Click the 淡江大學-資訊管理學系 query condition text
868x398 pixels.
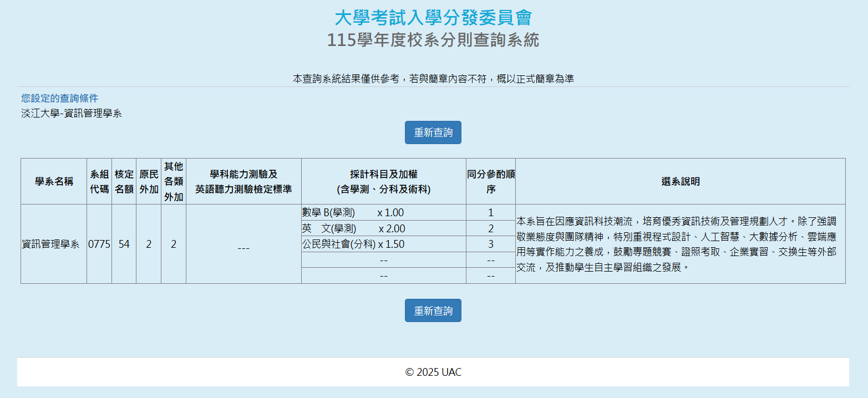(x=72, y=114)
